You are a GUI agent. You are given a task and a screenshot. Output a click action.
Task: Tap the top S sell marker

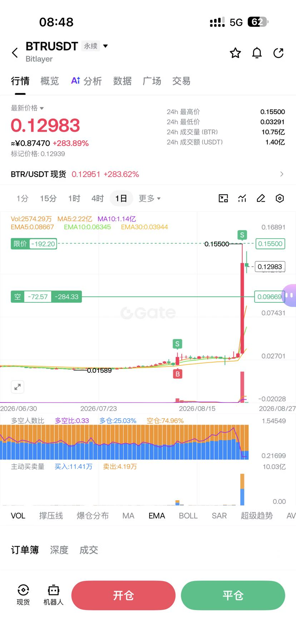point(242,235)
